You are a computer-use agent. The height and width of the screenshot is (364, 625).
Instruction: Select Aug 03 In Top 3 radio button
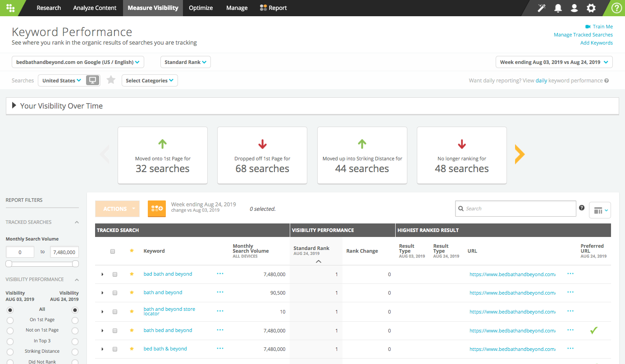click(x=10, y=341)
